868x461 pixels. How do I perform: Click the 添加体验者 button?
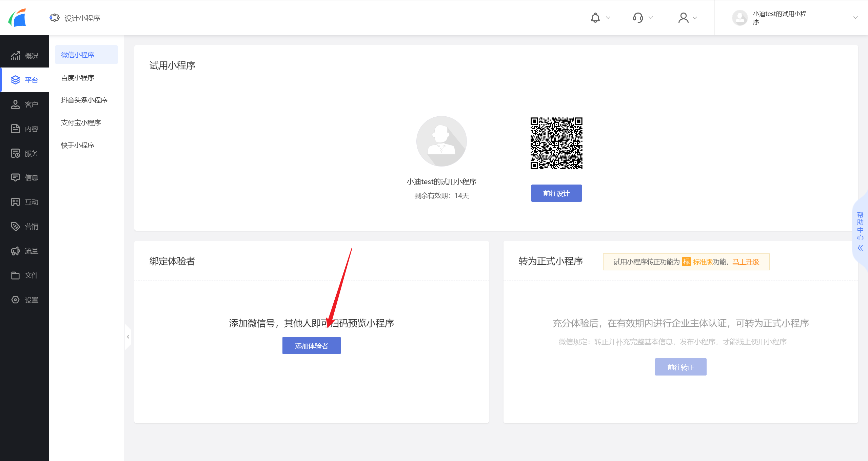click(311, 346)
